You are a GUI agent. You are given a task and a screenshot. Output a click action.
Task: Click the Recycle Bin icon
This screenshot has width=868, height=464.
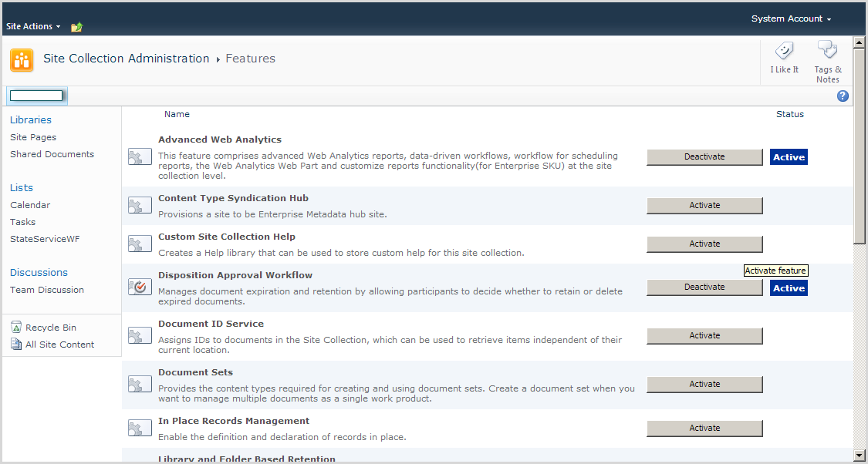[16, 328]
